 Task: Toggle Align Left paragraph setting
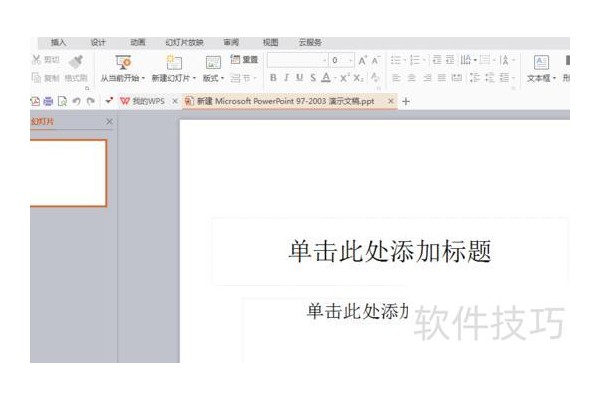coord(396,78)
